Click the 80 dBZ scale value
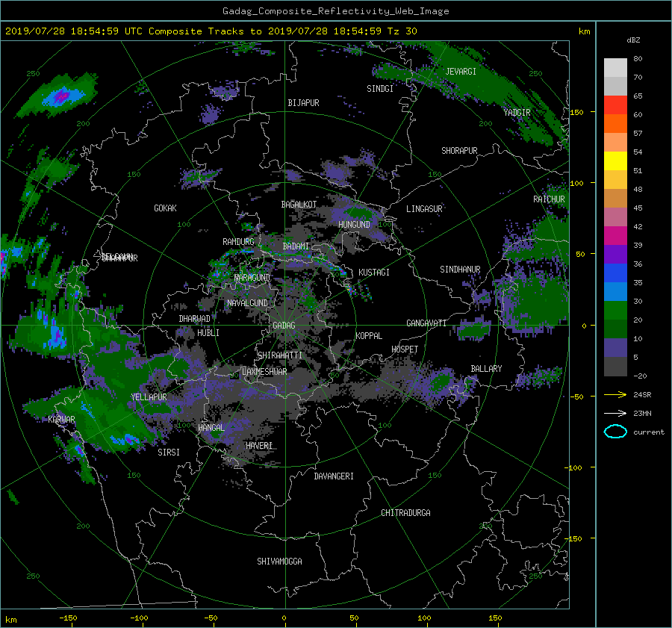This screenshot has width=672, height=628. tap(638, 59)
